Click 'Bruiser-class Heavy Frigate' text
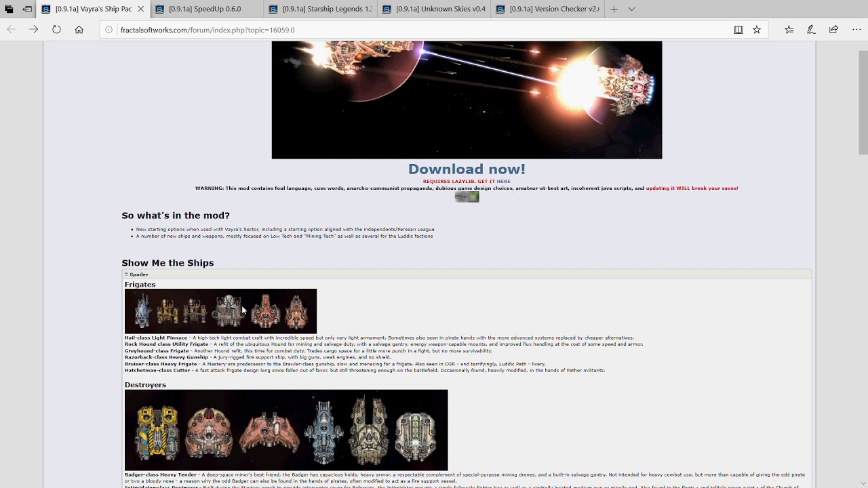The height and width of the screenshot is (488, 868). point(161,364)
